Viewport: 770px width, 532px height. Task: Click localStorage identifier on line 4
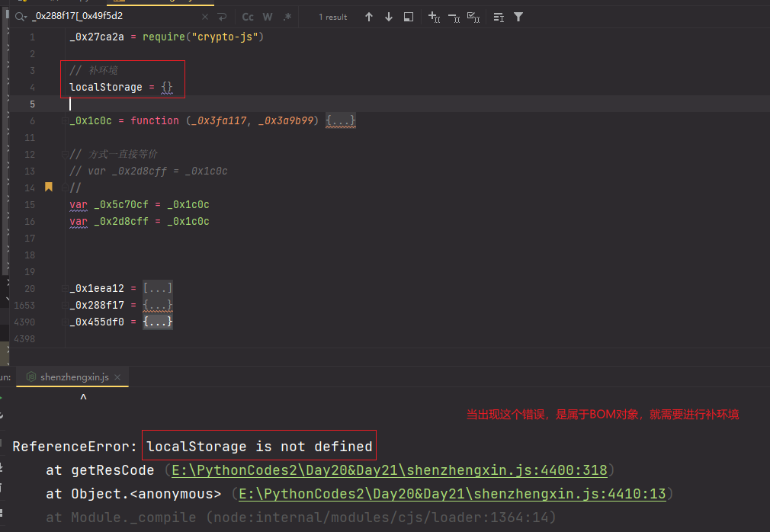pyautogui.click(x=105, y=87)
